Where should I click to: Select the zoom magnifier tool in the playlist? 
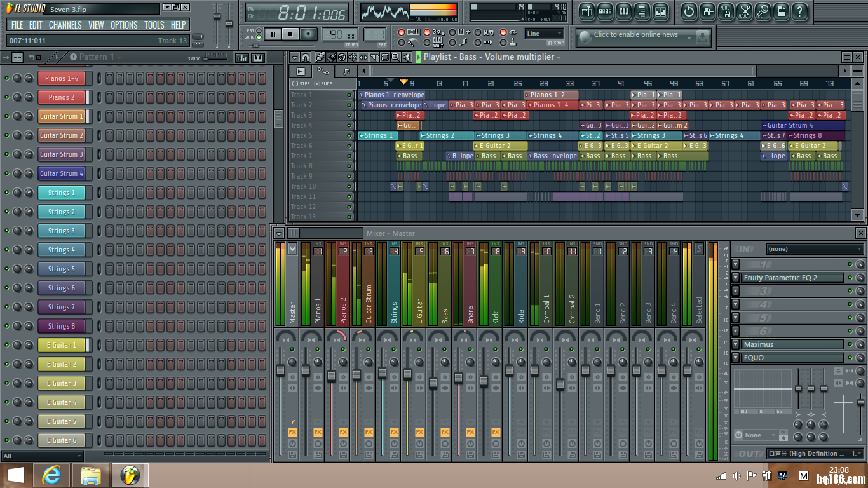coord(395,57)
